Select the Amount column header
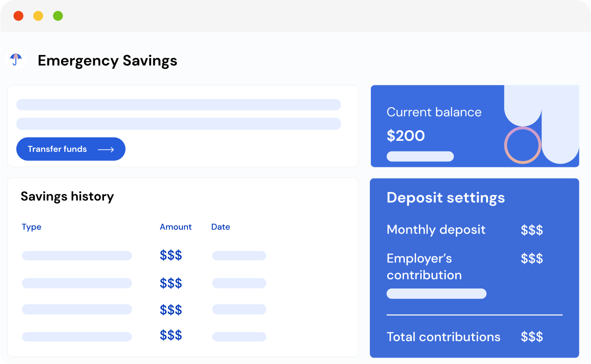The height and width of the screenshot is (364, 591). 176,227
